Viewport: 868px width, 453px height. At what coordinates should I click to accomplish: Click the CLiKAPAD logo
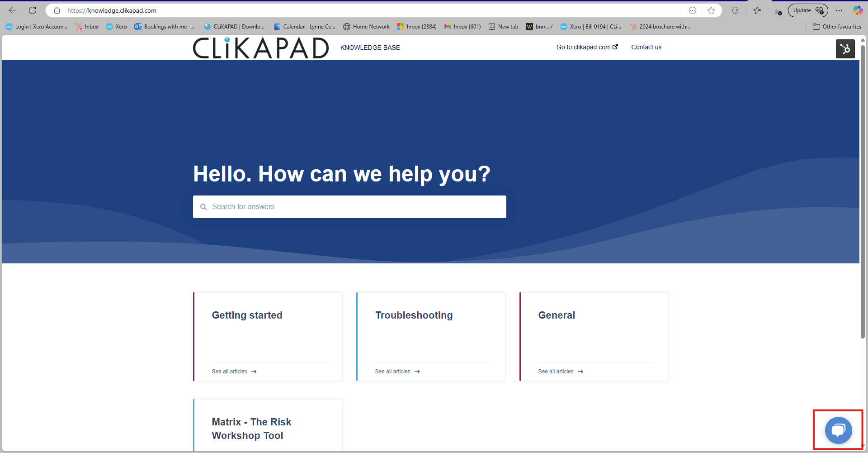pos(261,48)
